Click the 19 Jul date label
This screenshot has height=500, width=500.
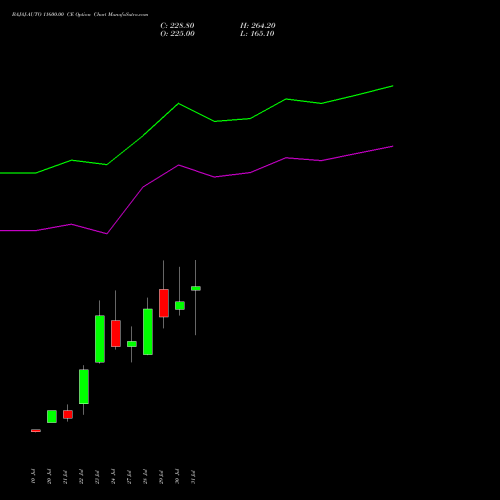pyautogui.click(x=33, y=477)
